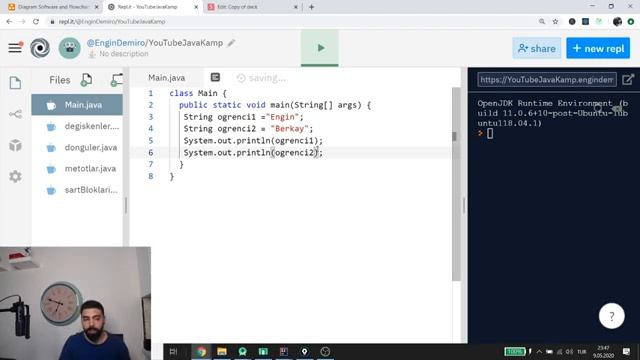Go forward in browser
640x360 pixels.
point(22,22)
